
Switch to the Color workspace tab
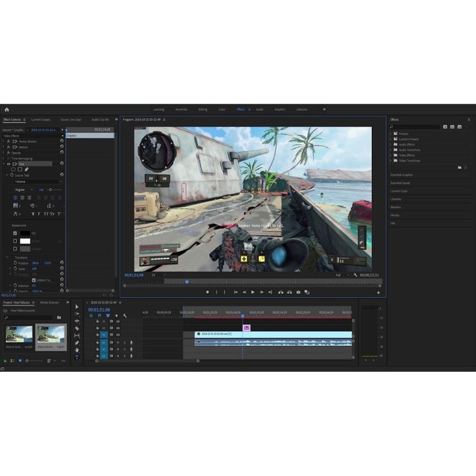[222, 109]
